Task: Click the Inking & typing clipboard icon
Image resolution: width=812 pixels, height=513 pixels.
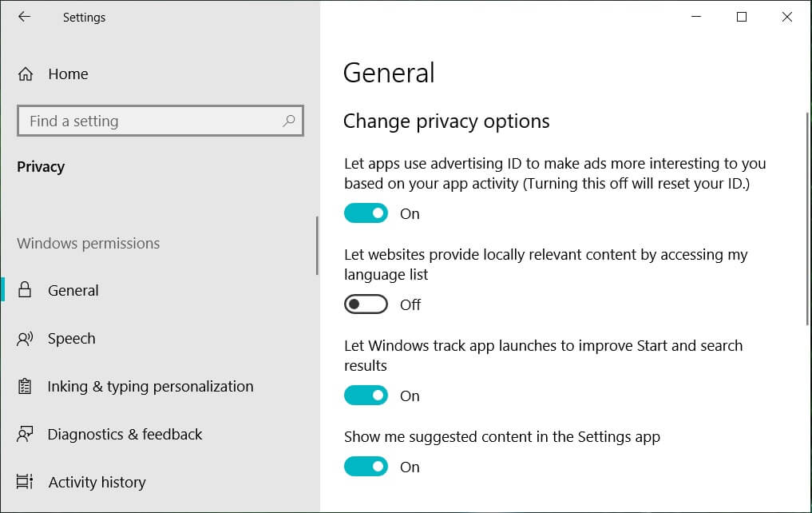Action: (26, 387)
